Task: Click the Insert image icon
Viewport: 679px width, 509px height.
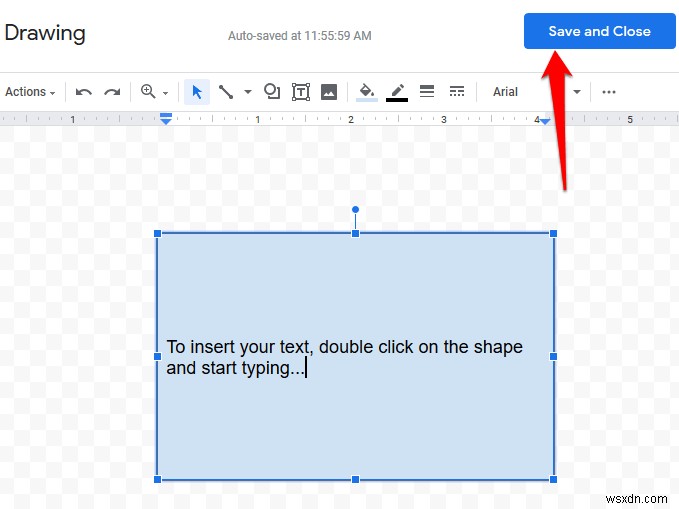Action: click(x=329, y=92)
